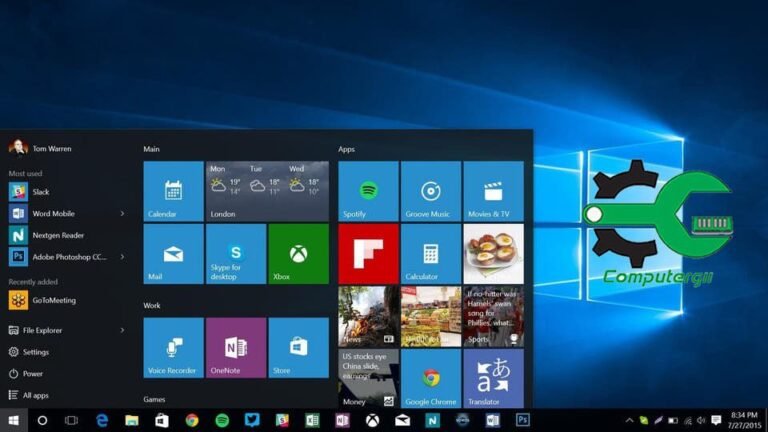Screen dimensions: 768x432
Task: Open Cortana search circle on taskbar
Action: point(43,420)
